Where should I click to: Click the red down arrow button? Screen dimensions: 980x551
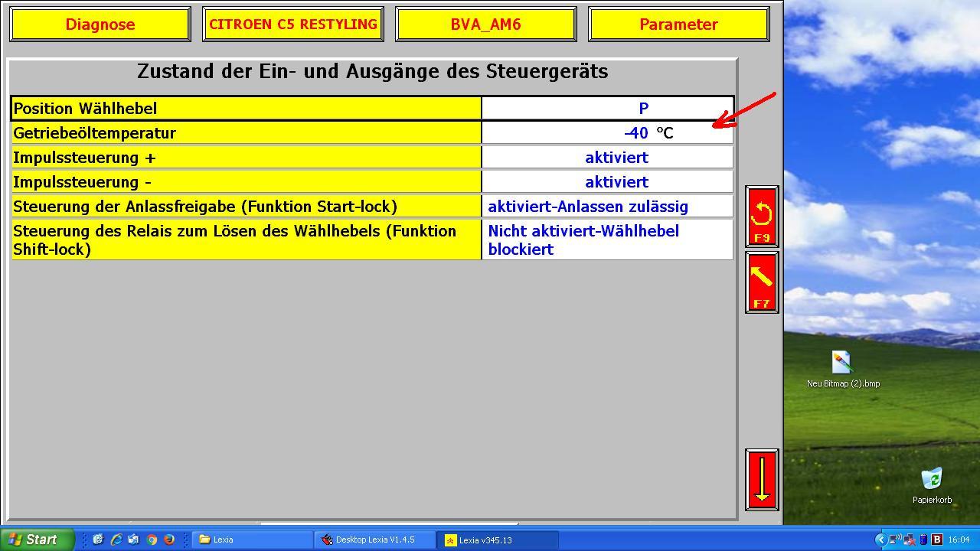(x=762, y=480)
